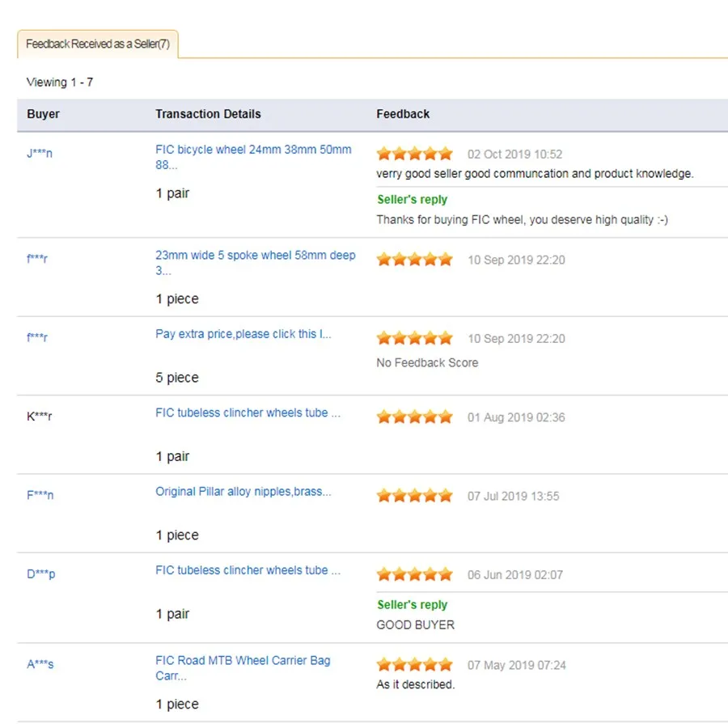Image resolution: width=728 pixels, height=728 pixels.
Task: Click the Thanks for buying FIC wheel reply
Action: 523,219
